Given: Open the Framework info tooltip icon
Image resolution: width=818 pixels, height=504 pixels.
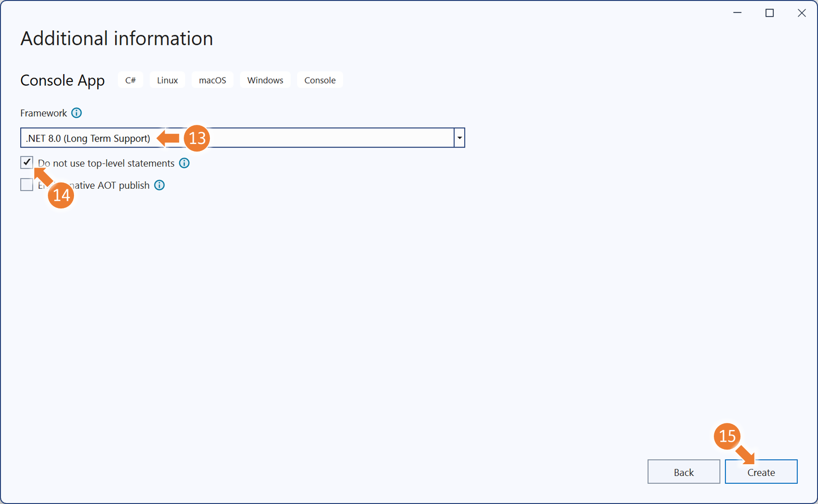Looking at the screenshot, I should [77, 113].
